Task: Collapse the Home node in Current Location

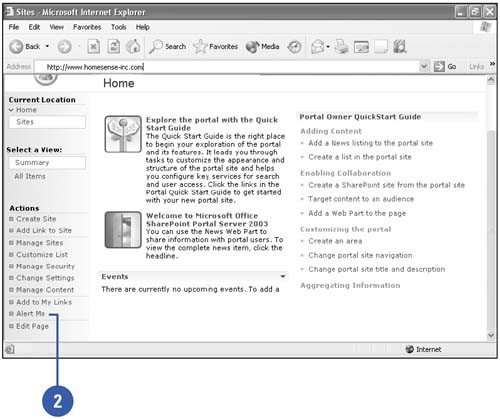Action: [11, 110]
